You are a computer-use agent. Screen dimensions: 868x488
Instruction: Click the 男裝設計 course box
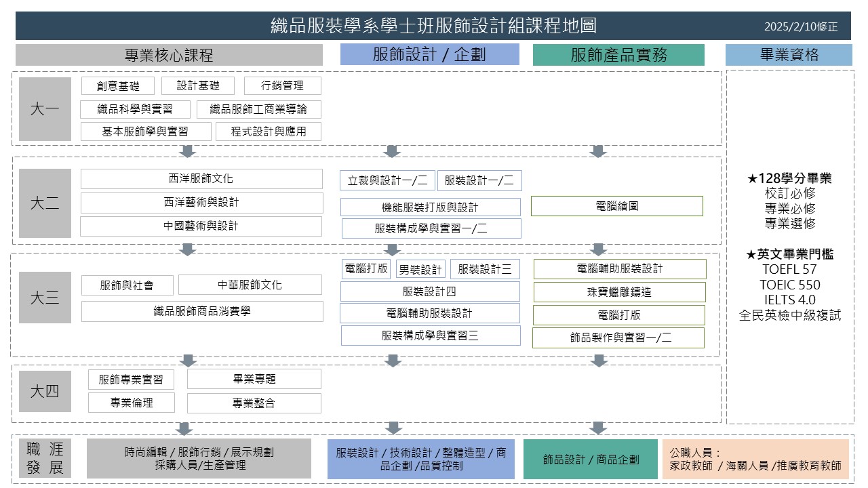(420, 269)
